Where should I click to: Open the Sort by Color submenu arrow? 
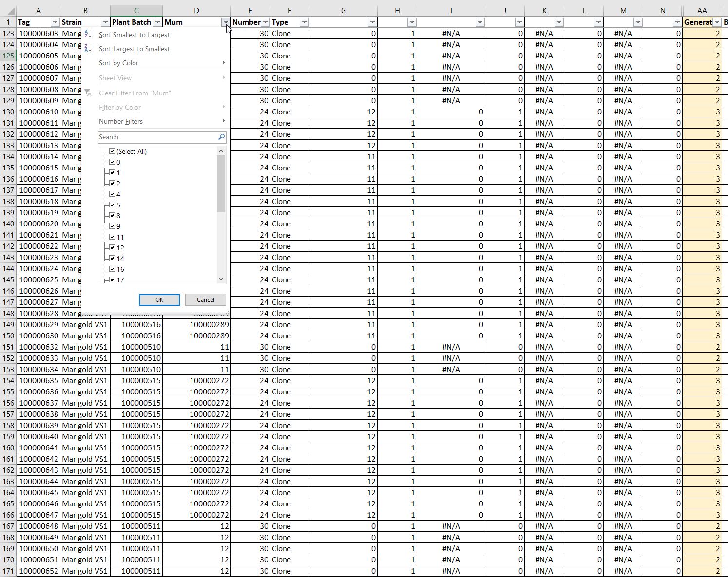pos(223,63)
